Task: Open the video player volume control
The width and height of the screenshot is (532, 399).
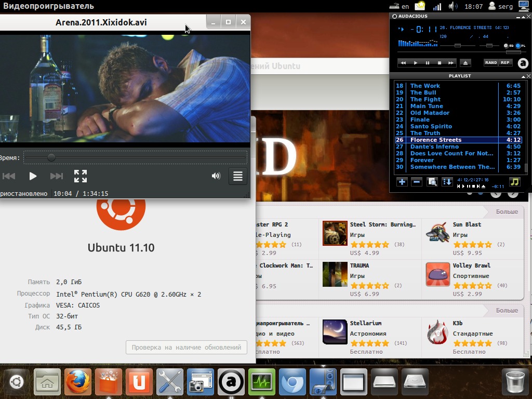Action: coord(216,176)
